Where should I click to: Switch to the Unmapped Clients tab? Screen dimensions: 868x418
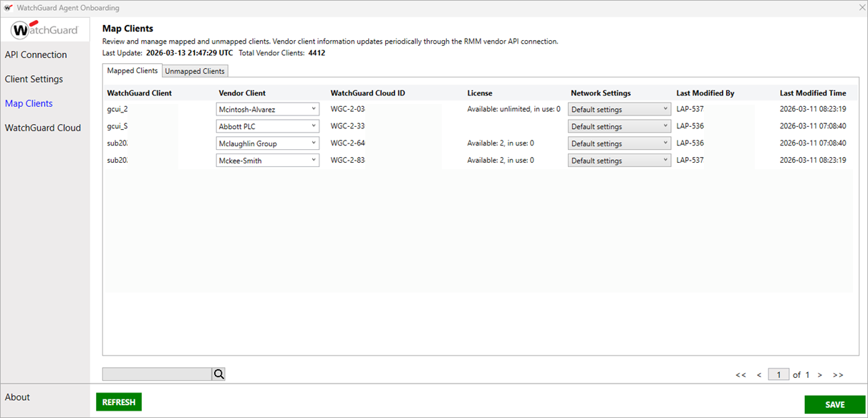(x=195, y=71)
